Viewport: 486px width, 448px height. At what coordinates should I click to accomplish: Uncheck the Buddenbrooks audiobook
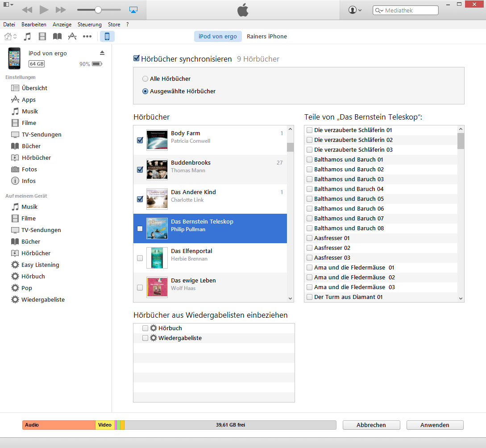click(140, 170)
